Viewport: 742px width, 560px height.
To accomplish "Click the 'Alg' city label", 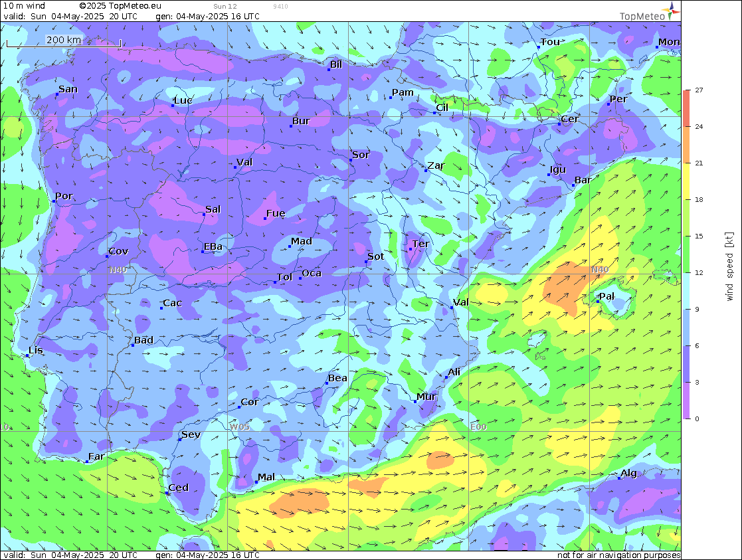I will [628, 473].
